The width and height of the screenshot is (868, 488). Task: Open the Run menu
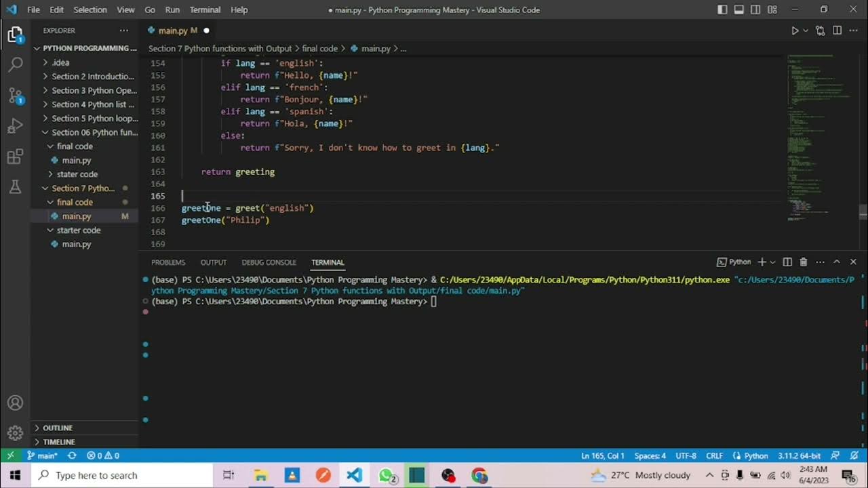tap(172, 9)
